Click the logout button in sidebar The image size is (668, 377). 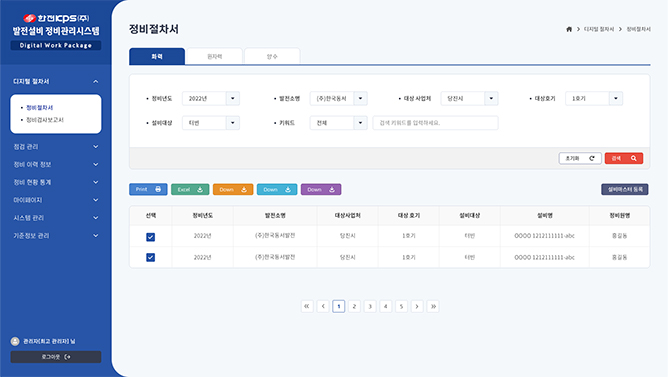click(x=56, y=357)
